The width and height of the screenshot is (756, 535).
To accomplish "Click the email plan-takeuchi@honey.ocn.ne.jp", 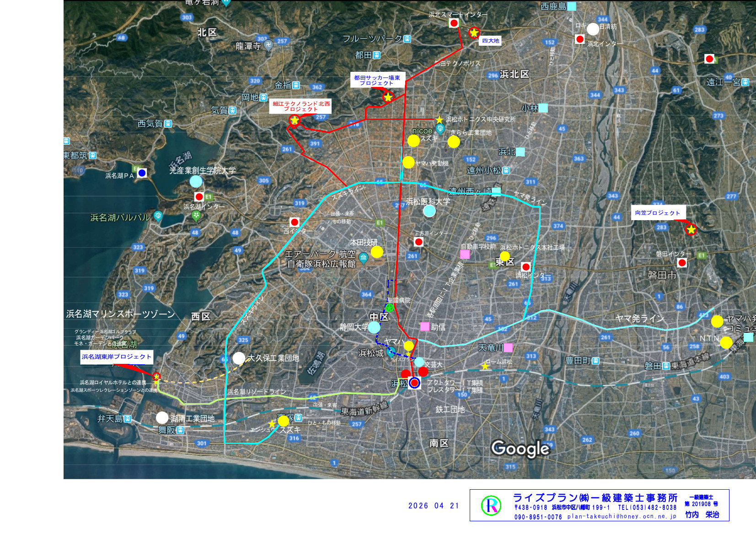I will (x=622, y=516).
